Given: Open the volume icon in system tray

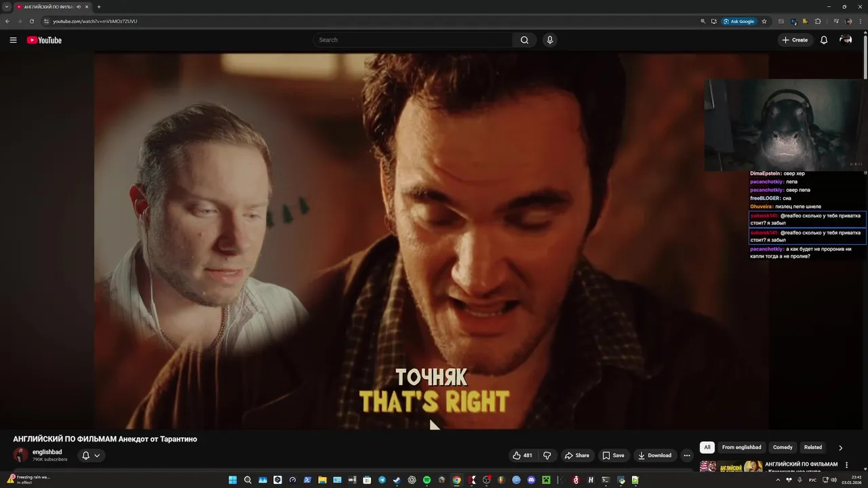Looking at the screenshot, I should coord(833,480).
